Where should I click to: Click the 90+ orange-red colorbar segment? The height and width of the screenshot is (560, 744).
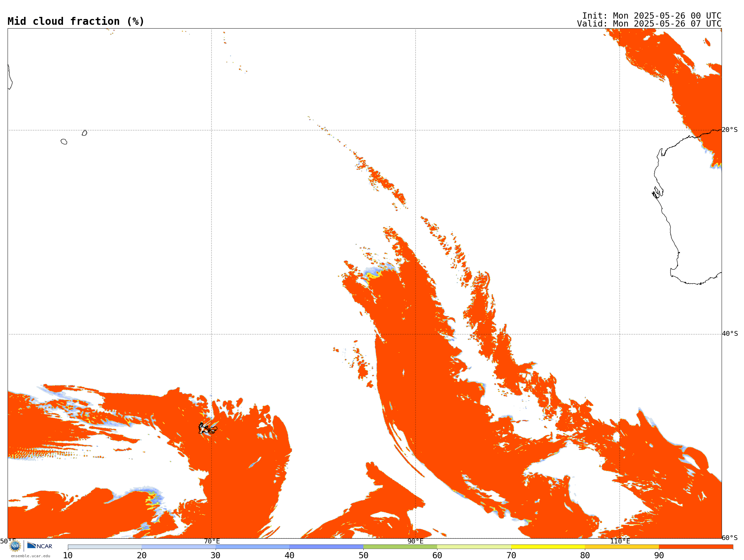click(696, 547)
